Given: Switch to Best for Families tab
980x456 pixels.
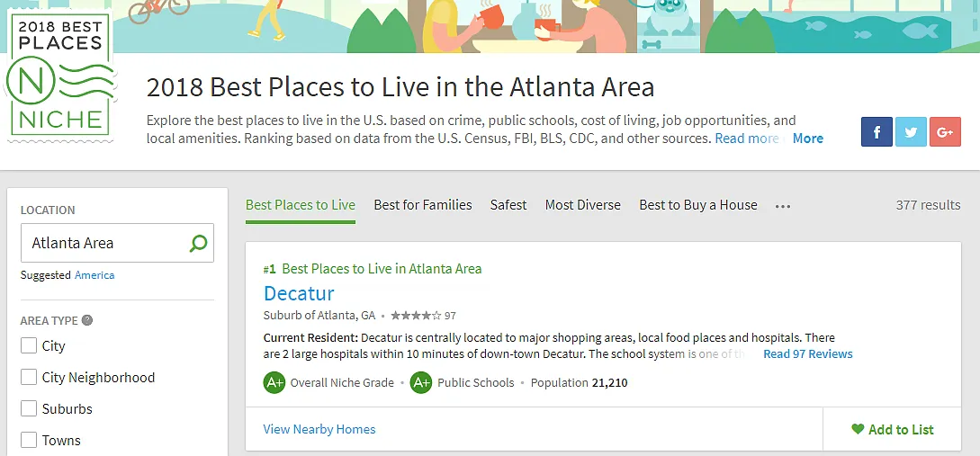Looking at the screenshot, I should 422,205.
